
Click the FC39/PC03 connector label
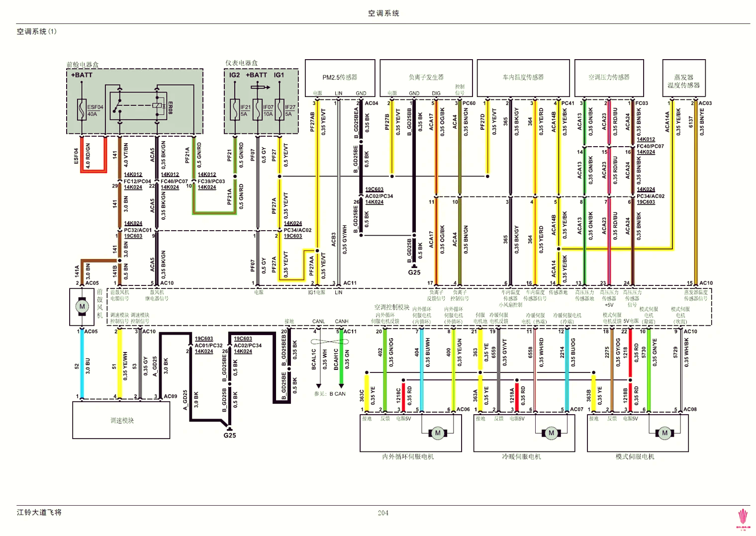[x=211, y=181]
